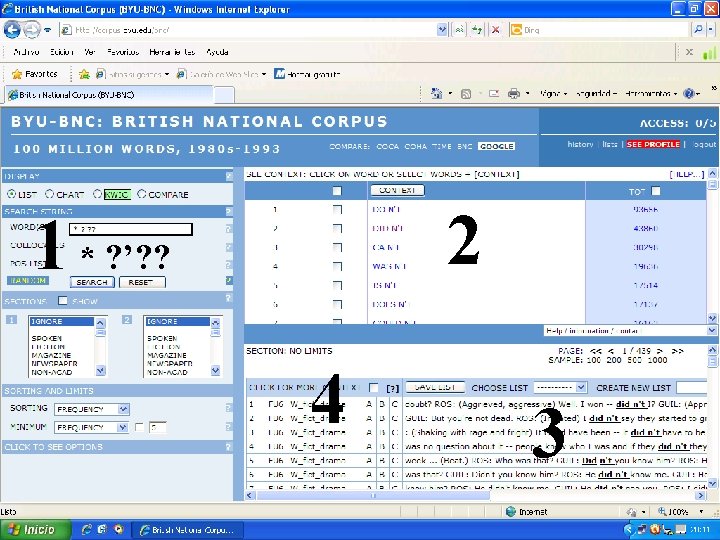Expand the Print button dropdown arrow
The width and height of the screenshot is (720, 540).
(x=527, y=94)
